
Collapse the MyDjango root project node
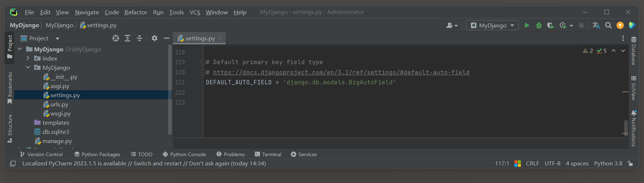(x=20, y=49)
